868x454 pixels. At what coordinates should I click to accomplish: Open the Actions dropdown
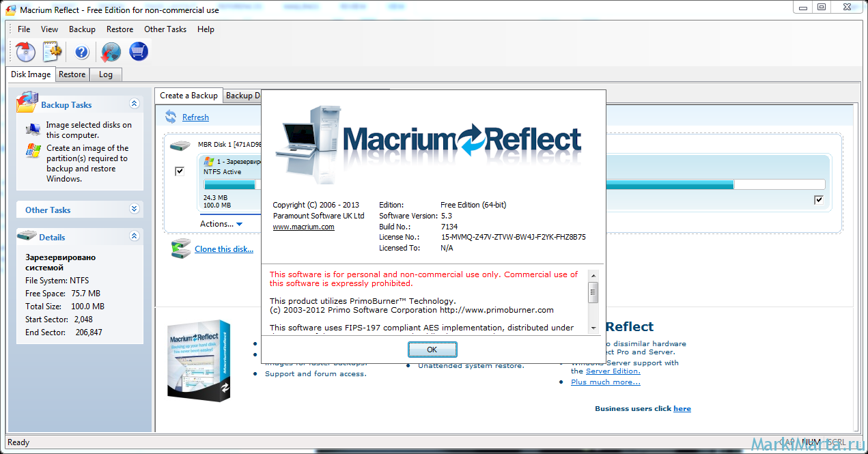[221, 224]
